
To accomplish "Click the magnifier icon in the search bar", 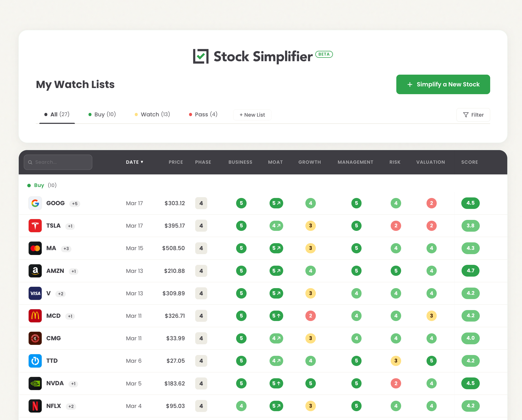I will pyautogui.click(x=30, y=162).
